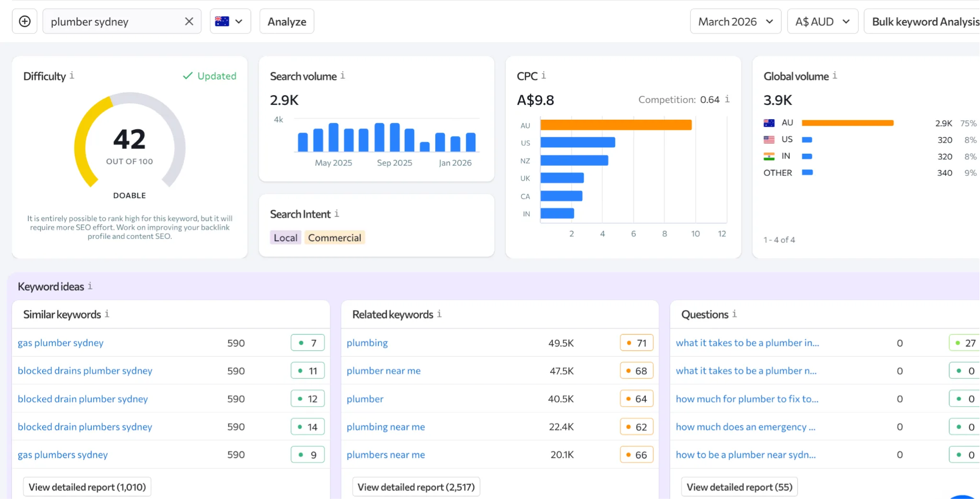Click the Global volume info icon
The width and height of the screenshot is (980, 499).
[835, 76]
